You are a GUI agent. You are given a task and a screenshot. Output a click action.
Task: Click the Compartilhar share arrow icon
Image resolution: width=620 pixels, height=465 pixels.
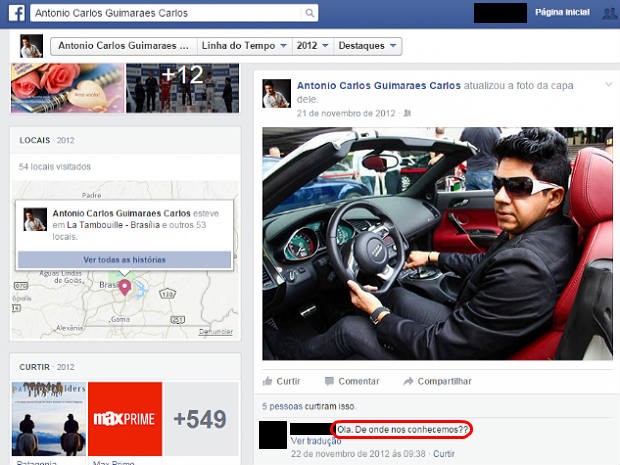408,381
